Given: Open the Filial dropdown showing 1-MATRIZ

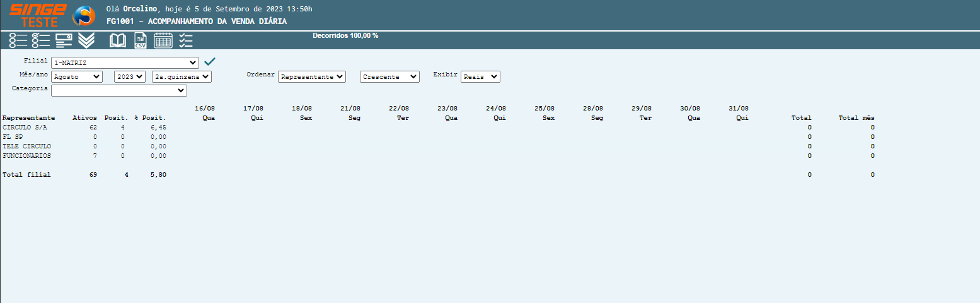Looking at the screenshot, I should [x=125, y=63].
